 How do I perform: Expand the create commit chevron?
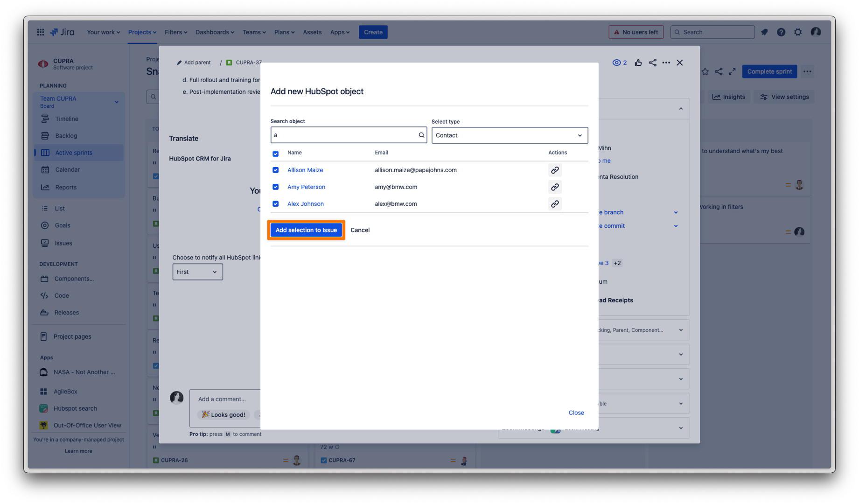click(676, 226)
